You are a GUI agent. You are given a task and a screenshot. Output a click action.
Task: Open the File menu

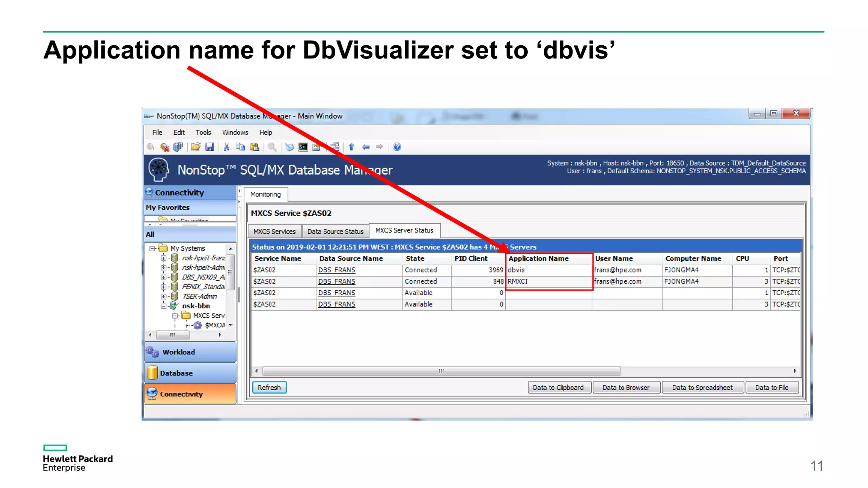point(157,132)
